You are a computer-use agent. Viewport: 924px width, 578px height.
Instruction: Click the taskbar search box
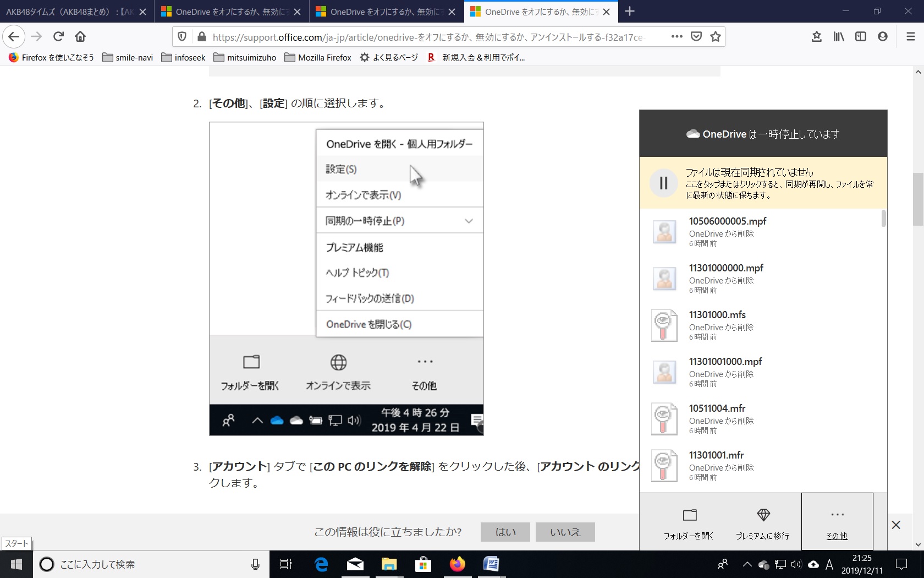[x=151, y=564]
